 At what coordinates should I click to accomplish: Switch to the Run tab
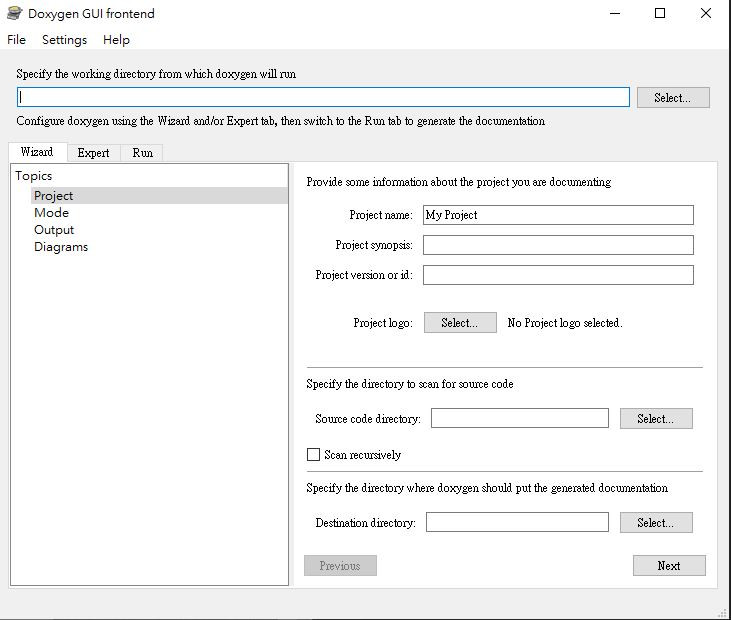pyautogui.click(x=142, y=153)
